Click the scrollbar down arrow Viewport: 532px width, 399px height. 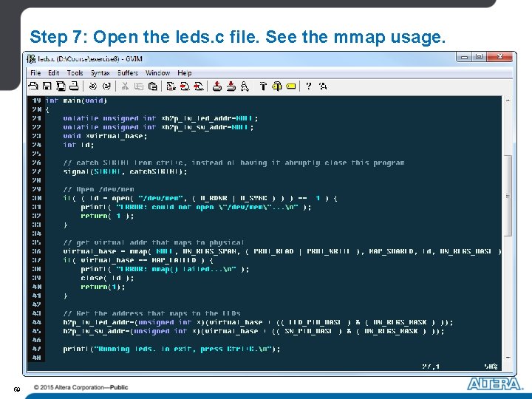508,358
